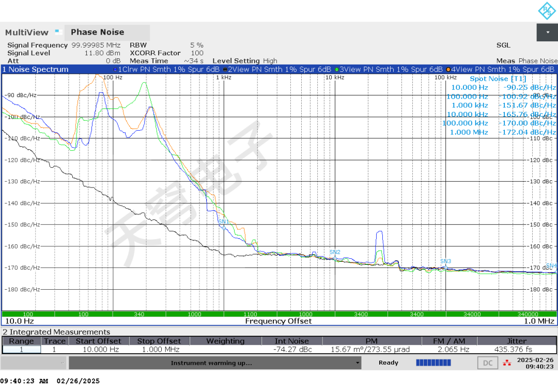Click the Spot Noise [T1] heading
Screen dimensions: 558x392
498,79
